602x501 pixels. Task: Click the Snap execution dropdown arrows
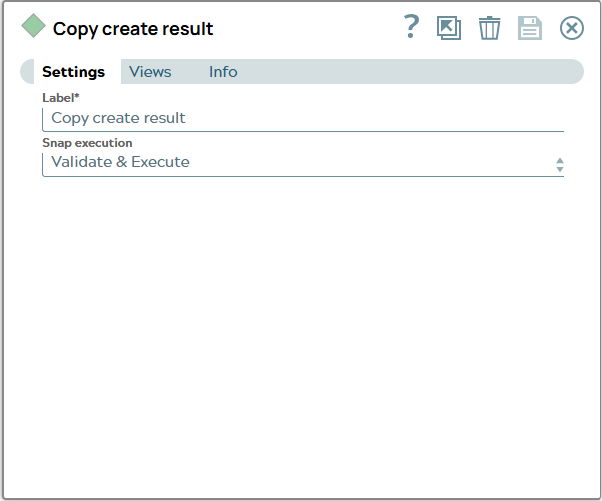[560, 165]
